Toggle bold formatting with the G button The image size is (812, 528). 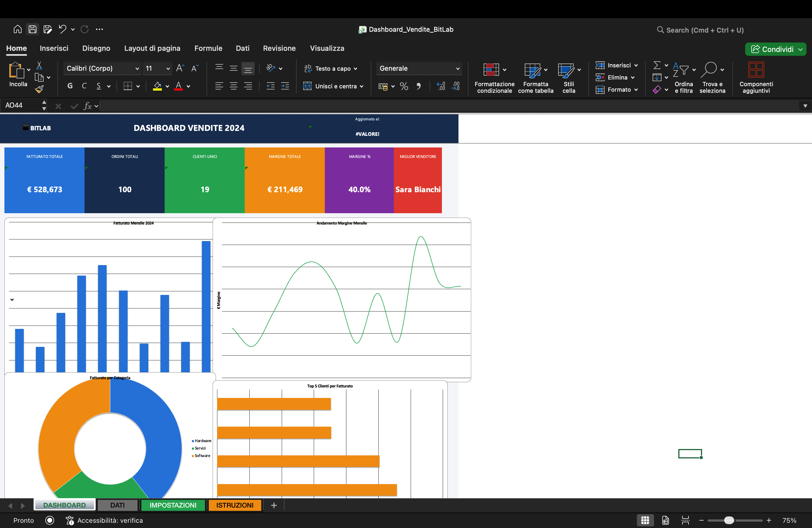coord(70,86)
